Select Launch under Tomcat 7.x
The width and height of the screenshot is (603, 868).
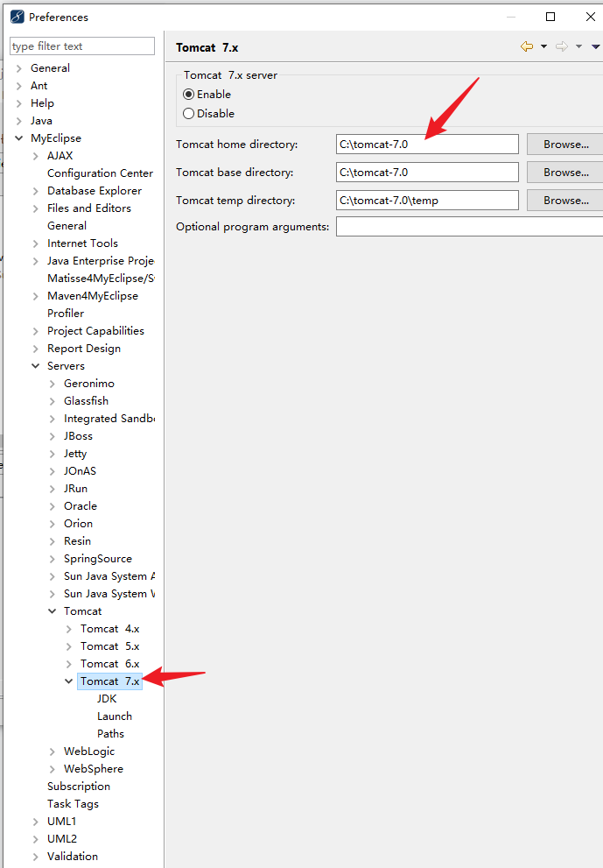[x=115, y=716]
